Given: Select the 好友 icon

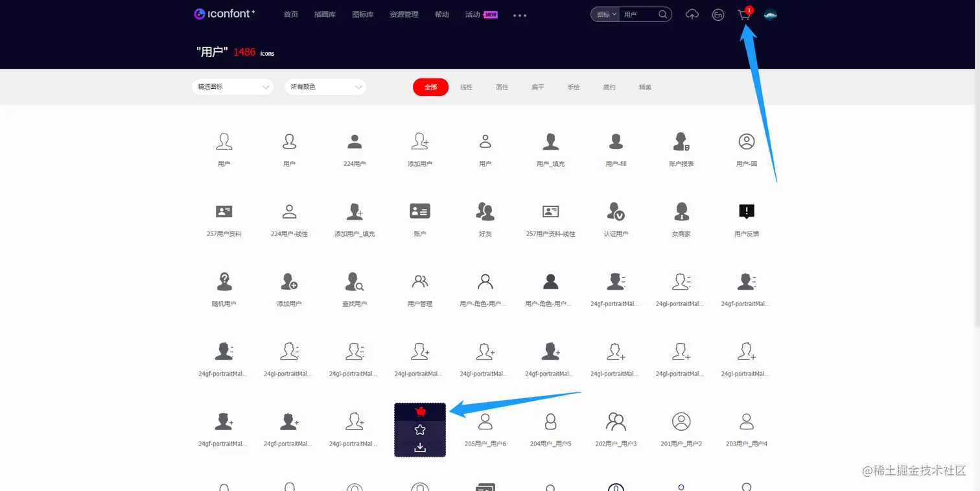Looking at the screenshot, I should pos(485,211).
